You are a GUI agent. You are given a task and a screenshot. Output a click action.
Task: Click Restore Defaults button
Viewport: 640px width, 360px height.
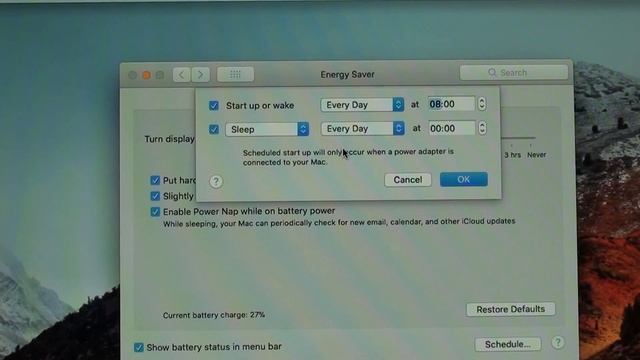pos(511,309)
